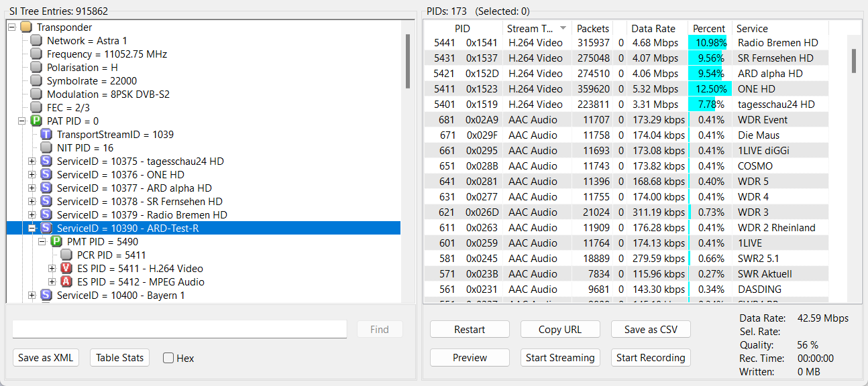Expand ServiceID 10400 Bayern 1 node
Viewport: 868px width, 386px height.
[32, 296]
